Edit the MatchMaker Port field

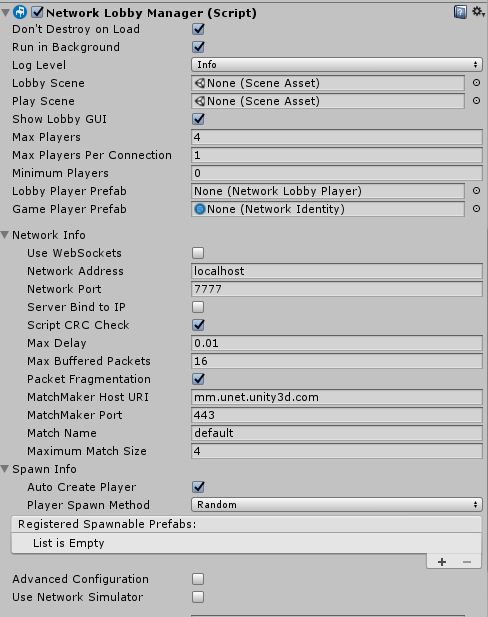click(337, 415)
